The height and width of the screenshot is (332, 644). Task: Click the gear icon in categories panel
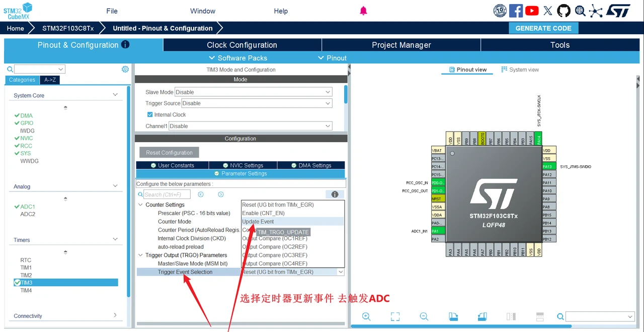(125, 69)
